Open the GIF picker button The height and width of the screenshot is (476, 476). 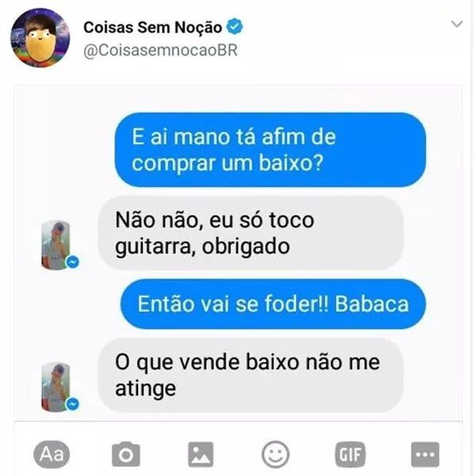point(351,455)
